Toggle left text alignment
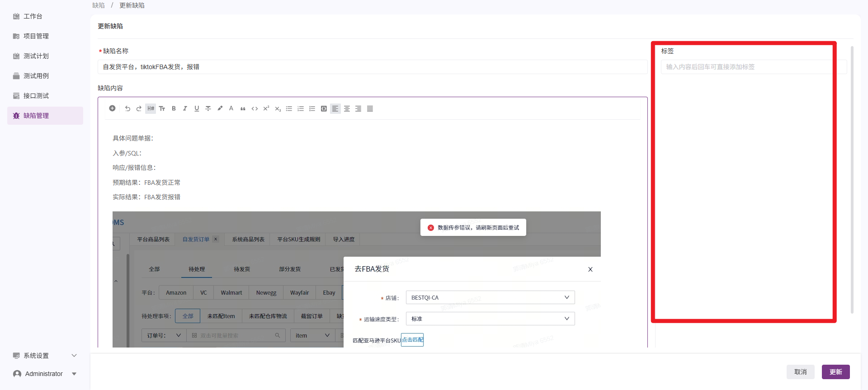The width and height of the screenshot is (868, 390). (x=335, y=108)
